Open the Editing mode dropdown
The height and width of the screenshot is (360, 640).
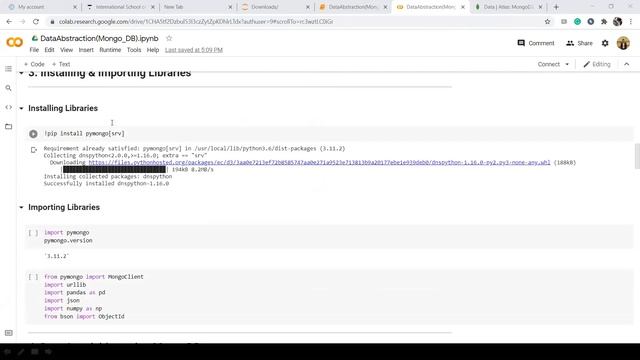(597, 64)
